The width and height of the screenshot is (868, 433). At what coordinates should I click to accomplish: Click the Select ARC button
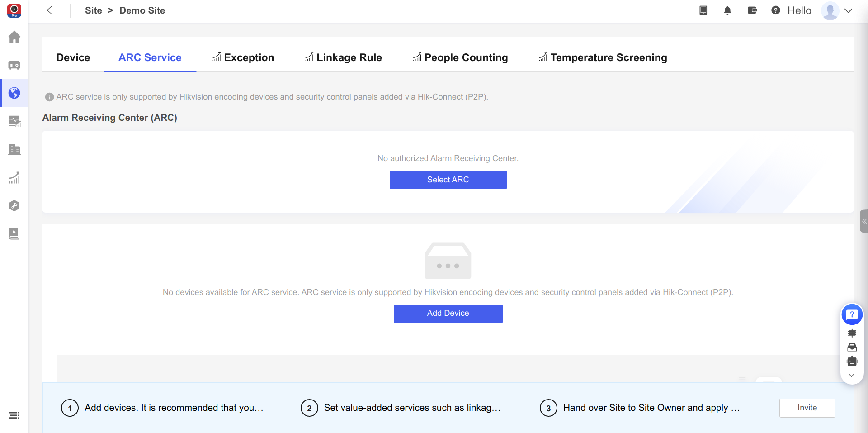point(448,180)
